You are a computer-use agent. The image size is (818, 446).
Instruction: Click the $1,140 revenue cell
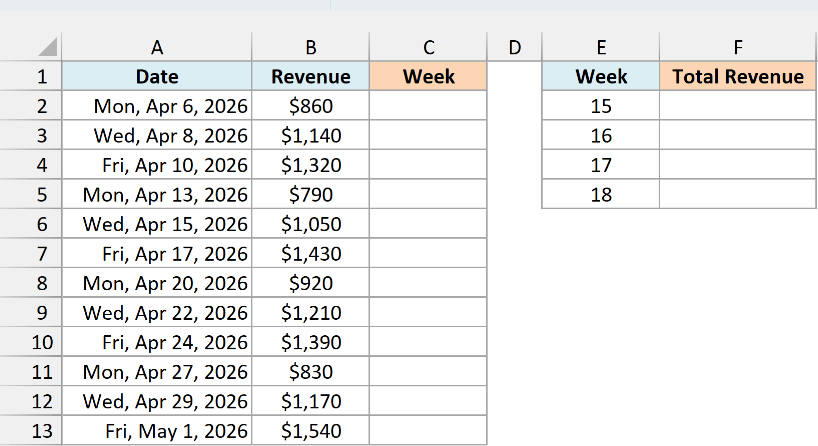coord(310,136)
